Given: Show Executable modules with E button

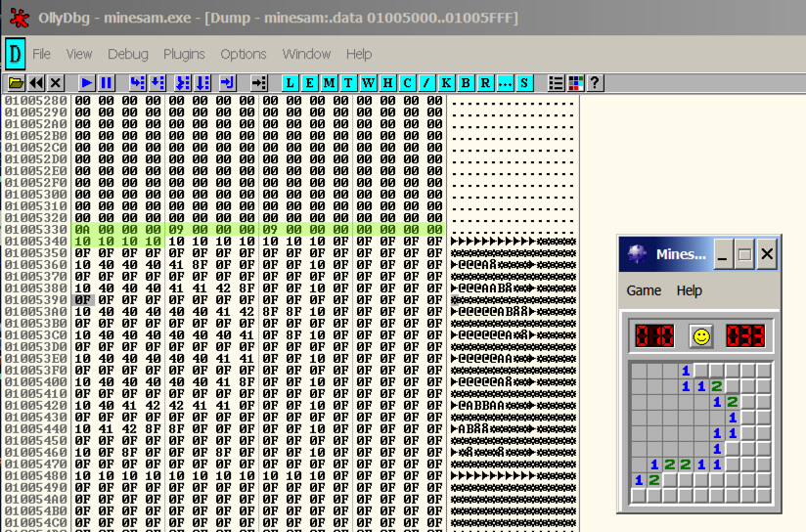Looking at the screenshot, I should [x=310, y=83].
